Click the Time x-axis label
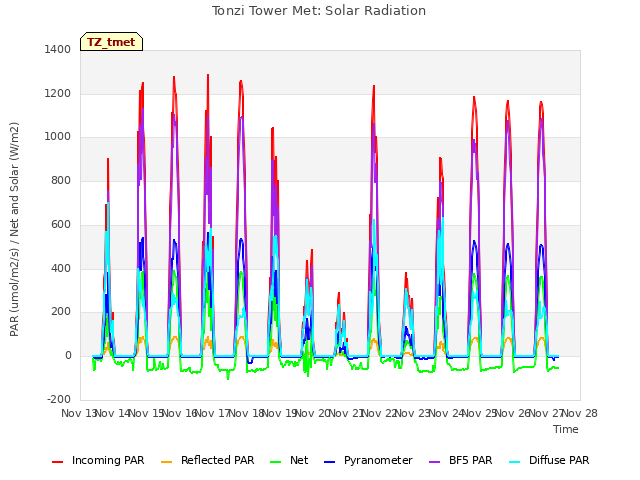Screen dimensions: 640x480 [x=566, y=429]
